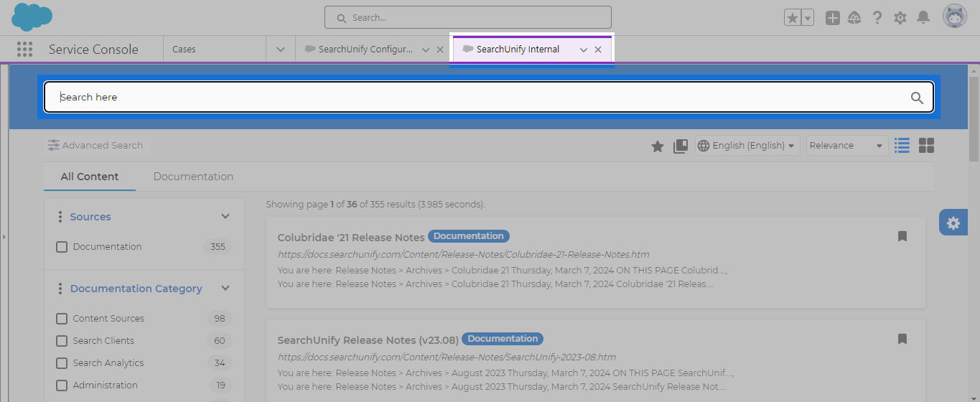Open the Relevance sort dropdown
This screenshot has height=402, width=980.
tap(846, 146)
